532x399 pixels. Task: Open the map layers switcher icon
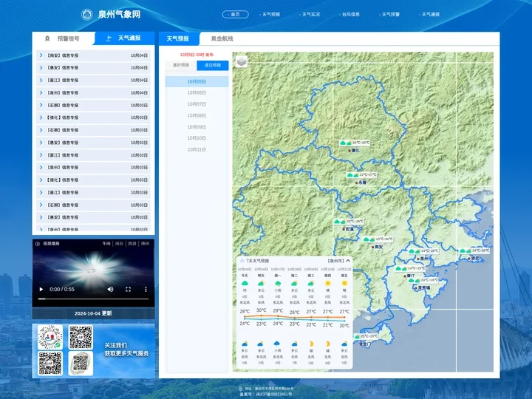point(241,61)
